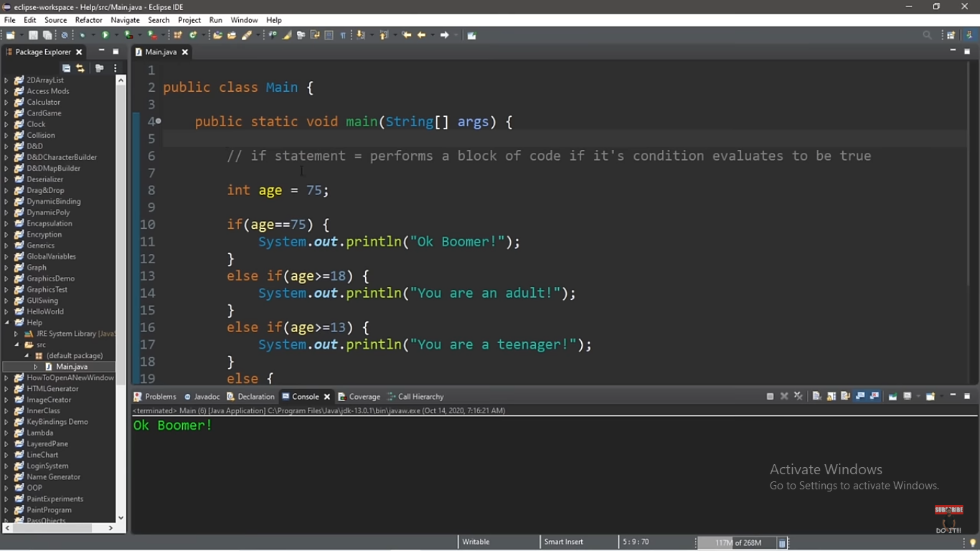This screenshot has width=980, height=551.
Task: Navigate Forward with the right arrow icon
Action: pyautogui.click(x=445, y=35)
